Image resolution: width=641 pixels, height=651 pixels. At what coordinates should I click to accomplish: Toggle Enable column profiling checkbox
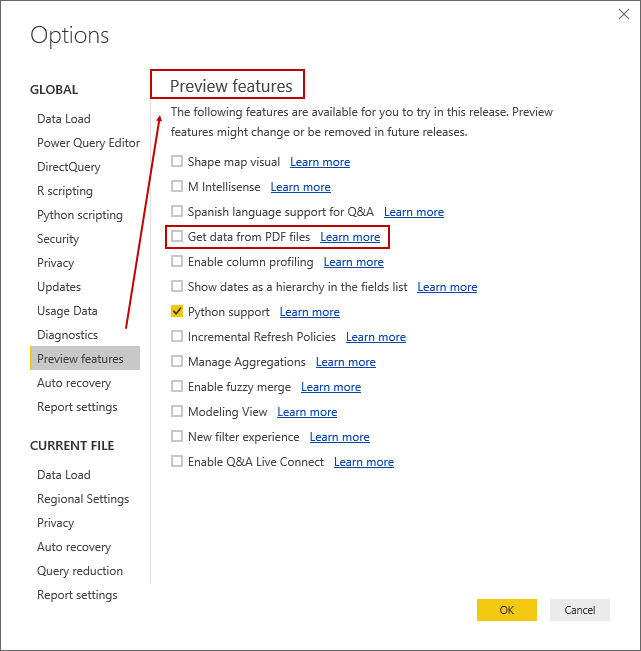click(x=177, y=262)
